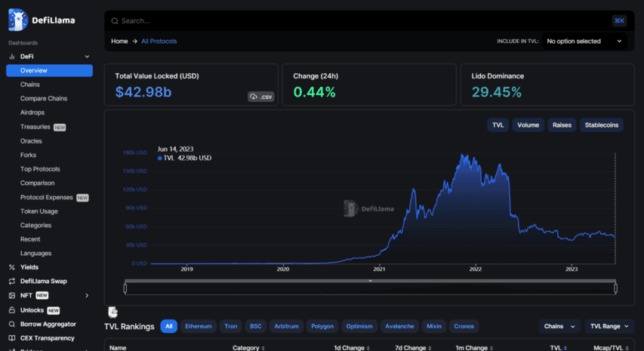Screen dimensions: 644x351
Task: Filter rankings by Tron
Action: 231,326
